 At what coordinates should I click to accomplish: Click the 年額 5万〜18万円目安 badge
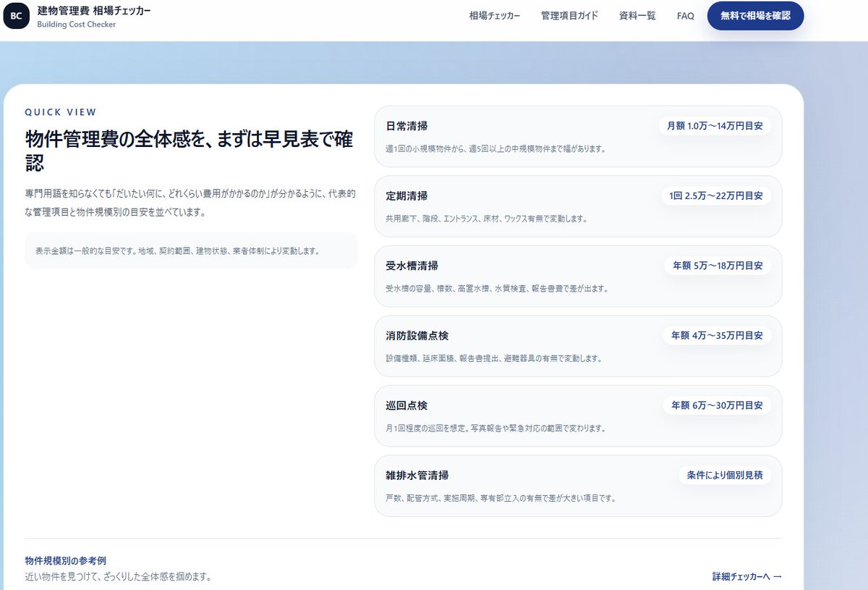tap(717, 266)
